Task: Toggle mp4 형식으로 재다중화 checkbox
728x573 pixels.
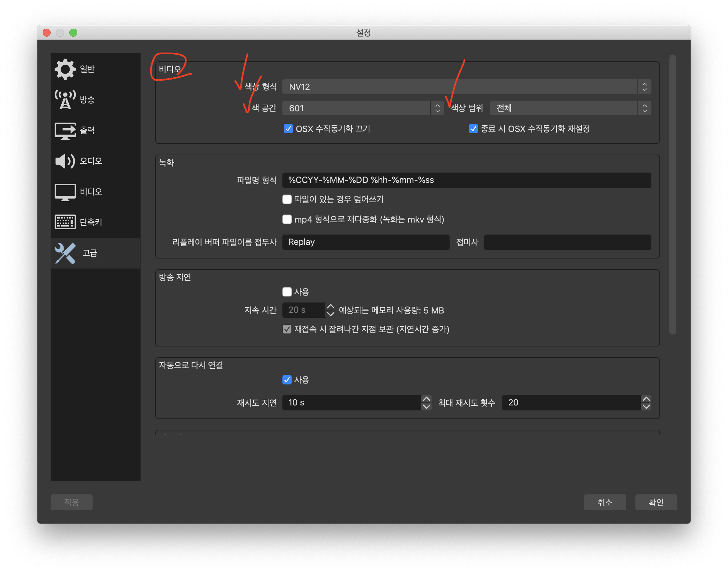Action: tap(287, 220)
